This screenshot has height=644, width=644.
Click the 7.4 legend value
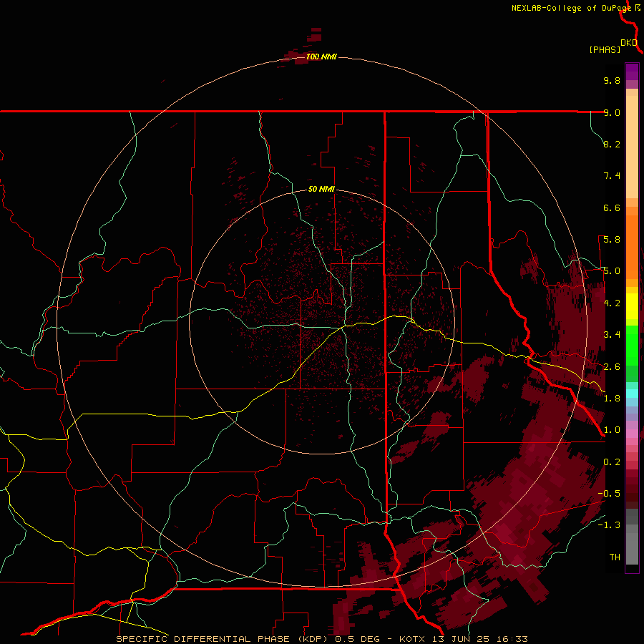[612, 176]
